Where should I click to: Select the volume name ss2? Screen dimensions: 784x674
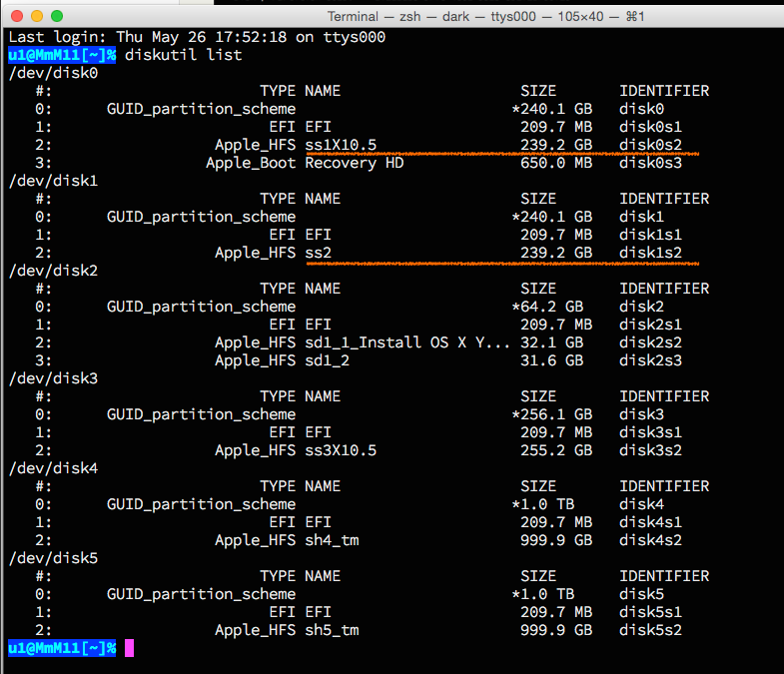tap(319, 253)
